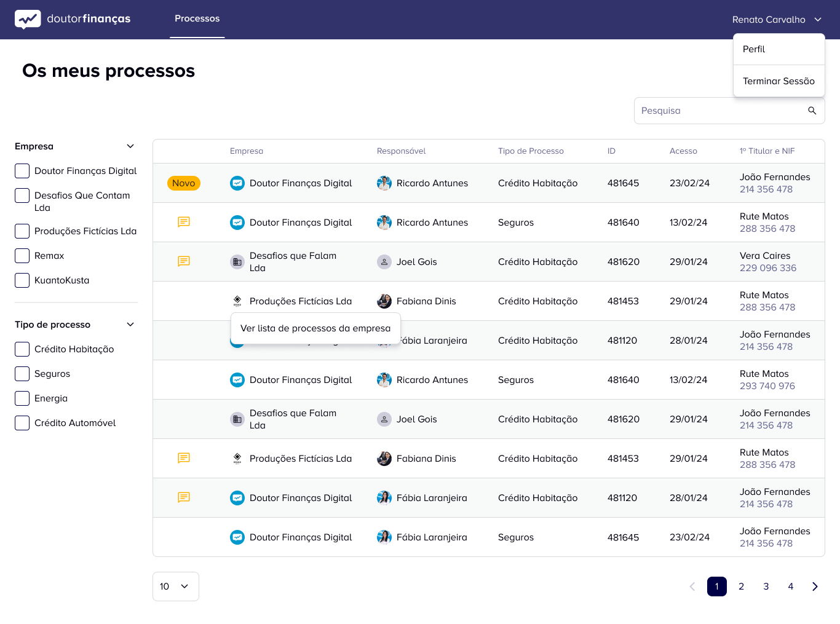Collapse the Tipo de processo filter section
Viewport: 840px width, 624px height.
pyautogui.click(x=130, y=325)
